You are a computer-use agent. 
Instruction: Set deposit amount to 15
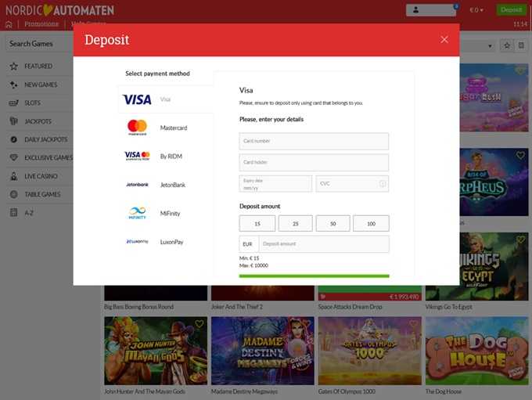(x=257, y=224)
